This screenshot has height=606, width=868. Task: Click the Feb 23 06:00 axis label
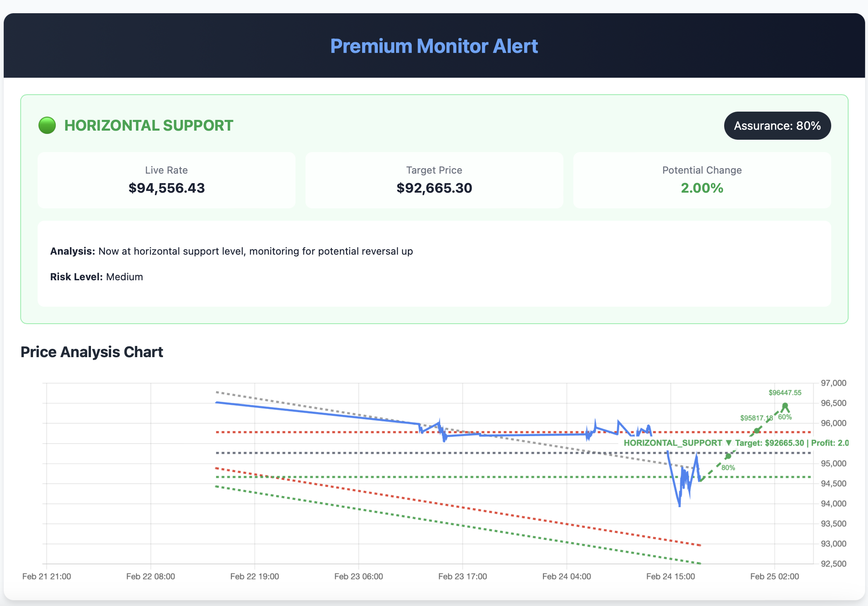click(359, 576)
